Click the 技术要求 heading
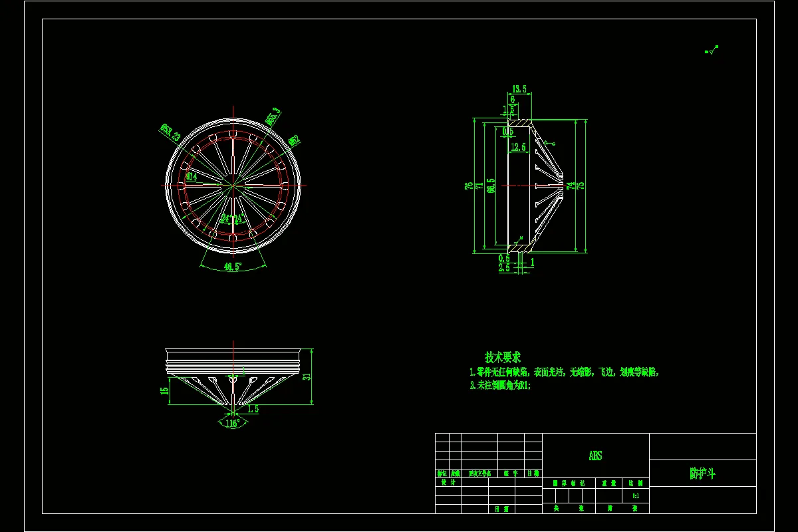 (503, 357)
